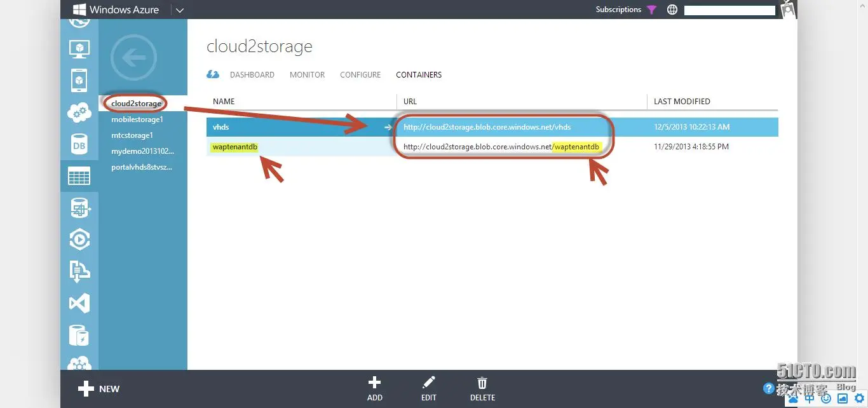Select the mydemo2013102... account

142,151
